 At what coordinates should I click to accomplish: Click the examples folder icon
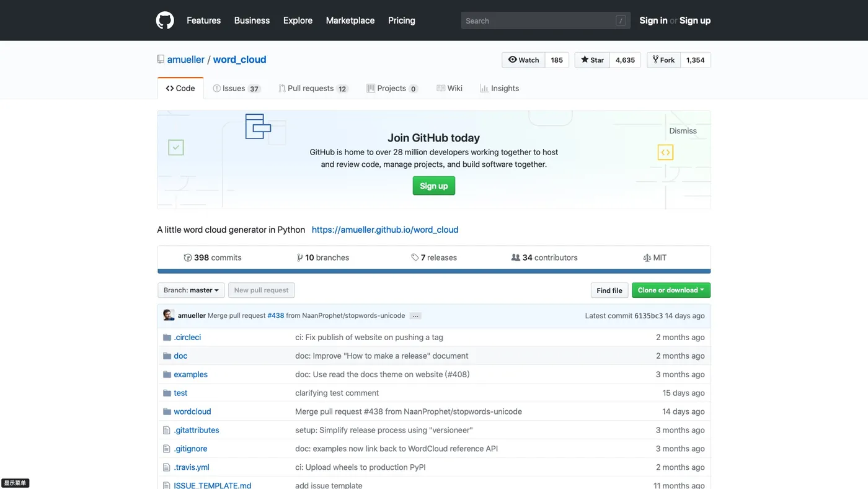tap(167, 374)
